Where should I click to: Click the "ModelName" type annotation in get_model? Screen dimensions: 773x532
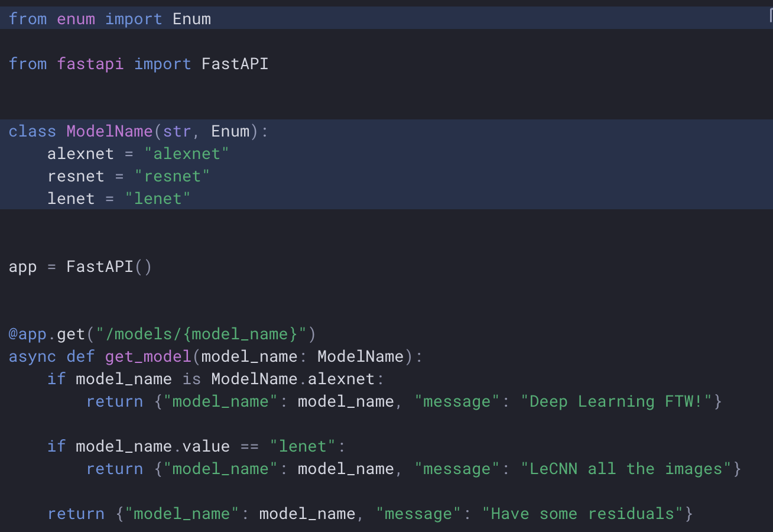pyautogui.click(x=360, y=356)
